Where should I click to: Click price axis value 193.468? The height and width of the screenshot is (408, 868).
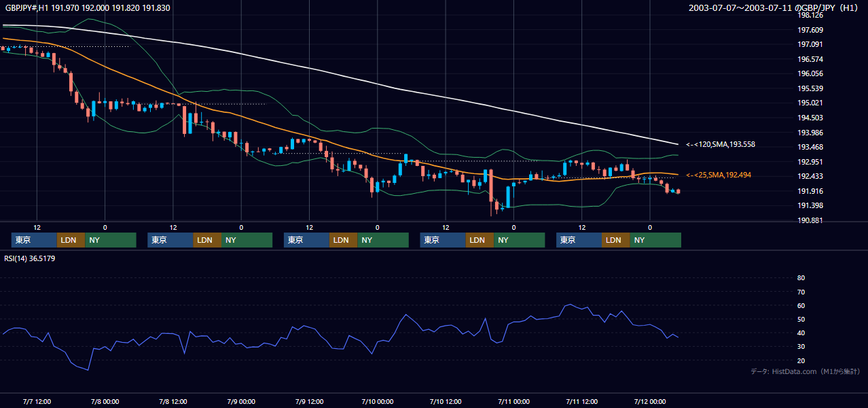coord(811,148)
